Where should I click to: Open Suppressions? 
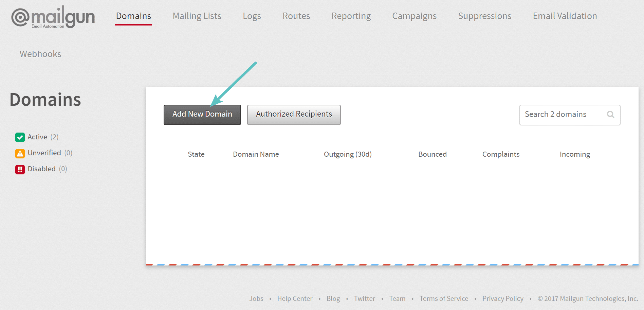tap(484, 16)
